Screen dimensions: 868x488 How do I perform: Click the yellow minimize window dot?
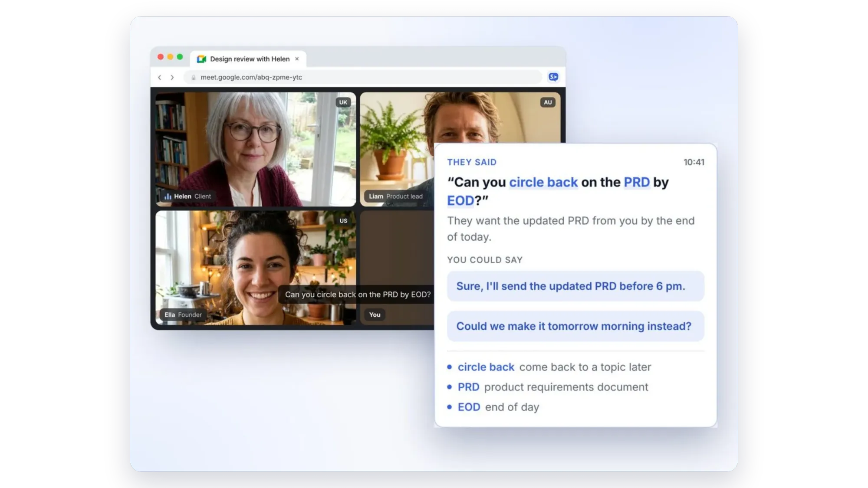tap(170, 57)
